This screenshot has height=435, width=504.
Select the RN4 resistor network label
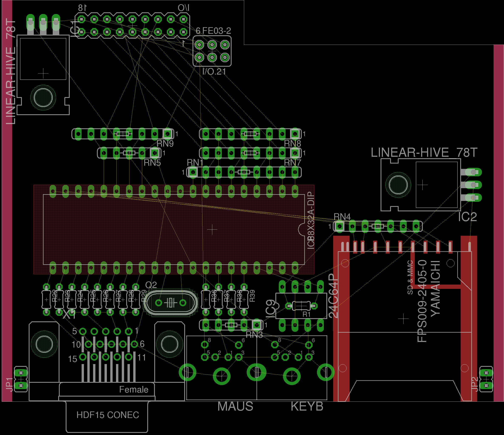click(x=342, y=217)
